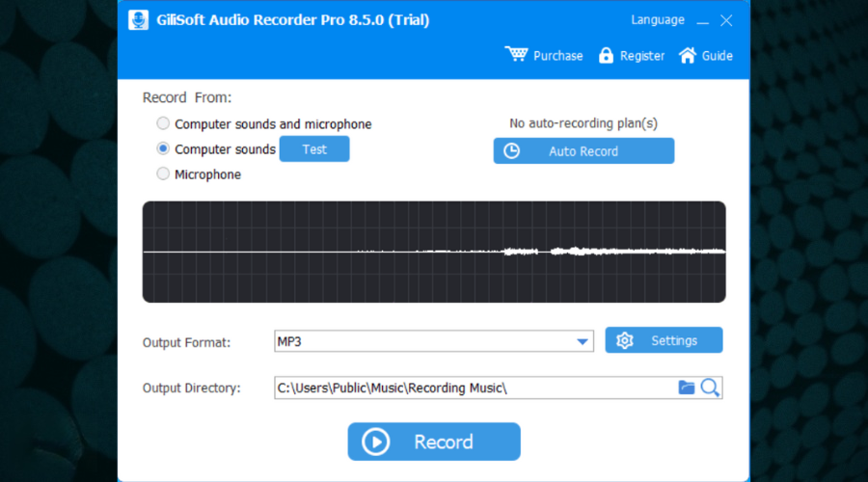868x482 pixels.
Task: Click the play circle icon on Record
Action: click(376, 442)
